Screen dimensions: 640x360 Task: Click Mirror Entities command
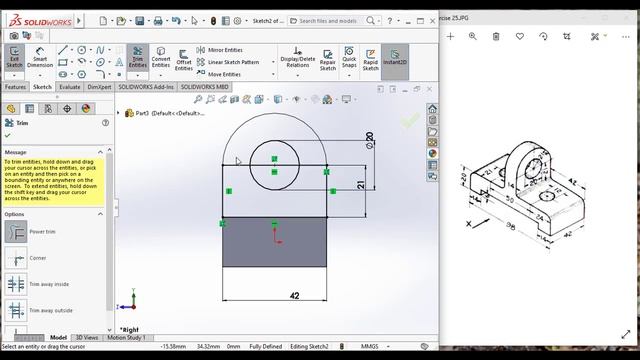(220, 50)
